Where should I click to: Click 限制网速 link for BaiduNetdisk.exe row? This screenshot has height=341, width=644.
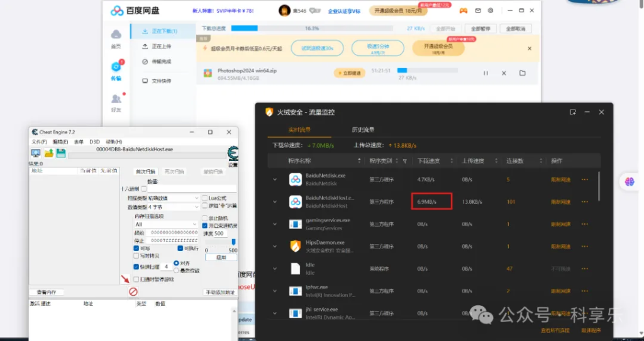560,179
